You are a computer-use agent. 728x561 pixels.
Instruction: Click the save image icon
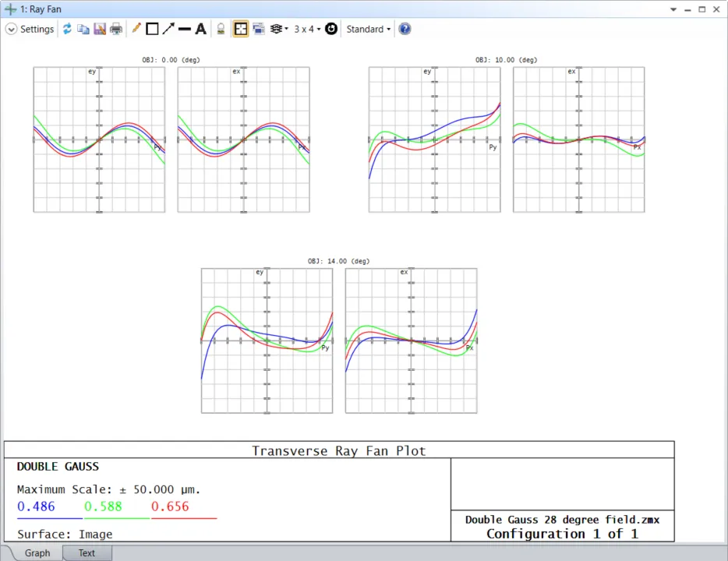click(x=100, y=29)
